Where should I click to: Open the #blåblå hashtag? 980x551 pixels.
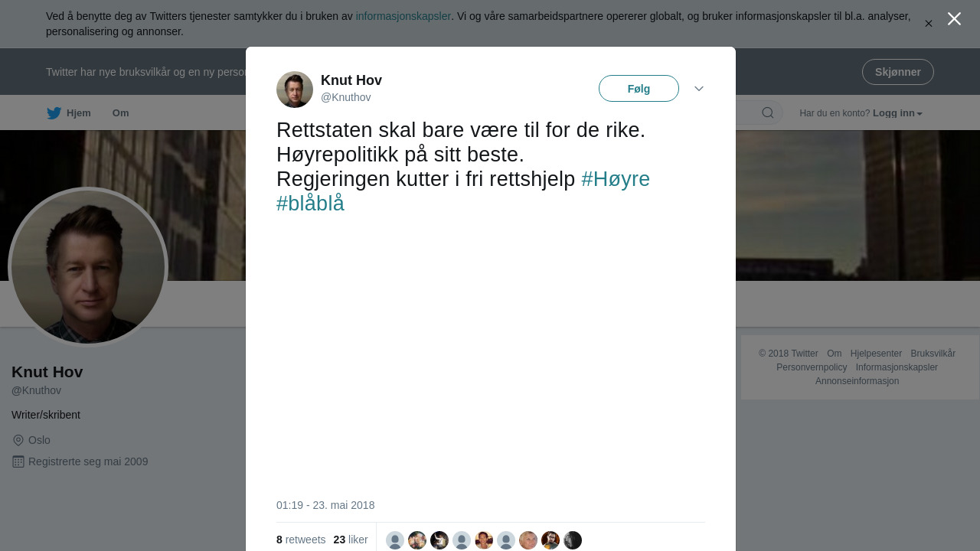310,204
